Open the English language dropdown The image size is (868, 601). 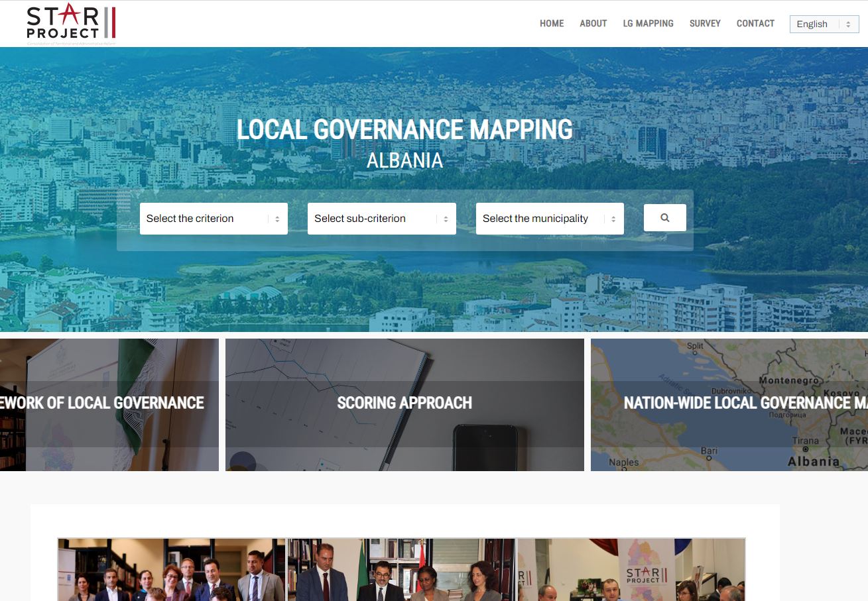tap(824, 24)
